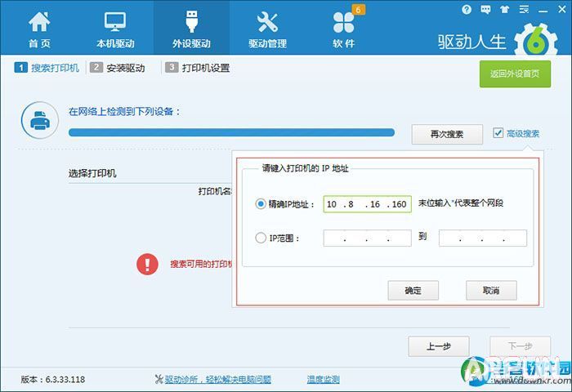Click the exact IP address field
The image size is (572, 392).
click(x=368, y=204)
